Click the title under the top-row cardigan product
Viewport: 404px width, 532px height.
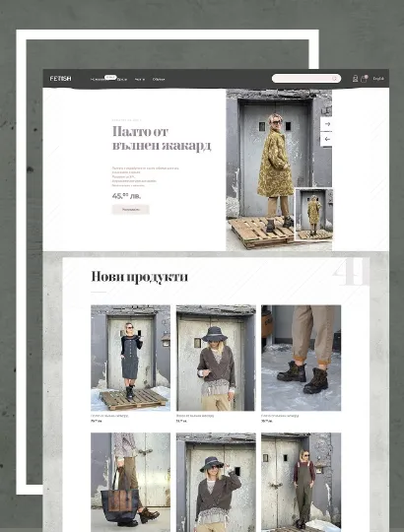(195, 416)
